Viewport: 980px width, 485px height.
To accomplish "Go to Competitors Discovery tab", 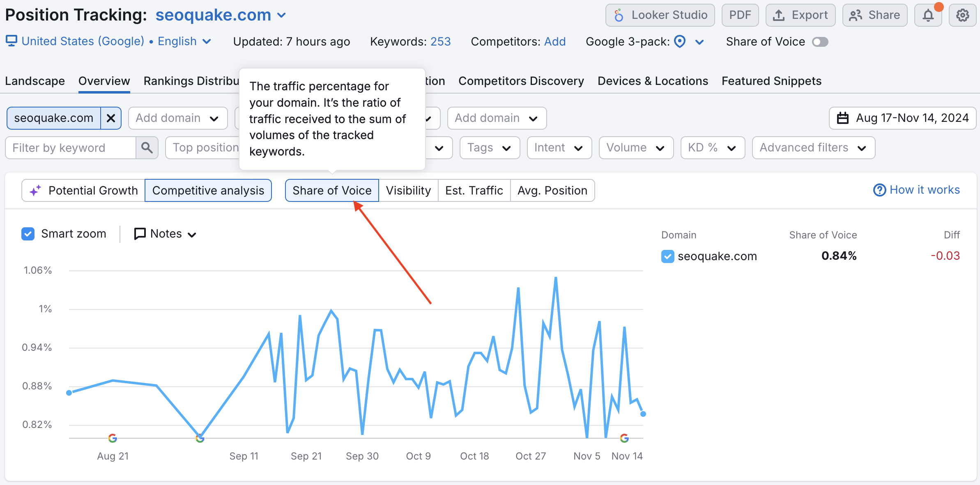I will [x=521, y=81].
